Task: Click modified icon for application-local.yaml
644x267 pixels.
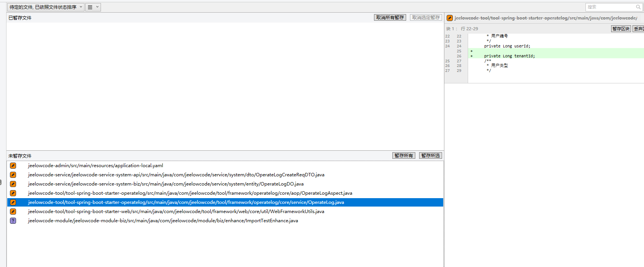Action: 13,166
